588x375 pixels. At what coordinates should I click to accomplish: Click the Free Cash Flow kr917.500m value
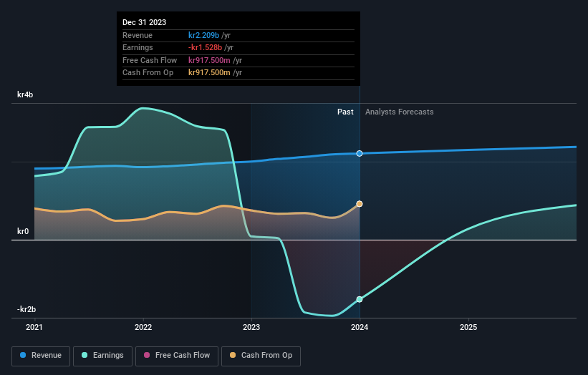(209, 60)
